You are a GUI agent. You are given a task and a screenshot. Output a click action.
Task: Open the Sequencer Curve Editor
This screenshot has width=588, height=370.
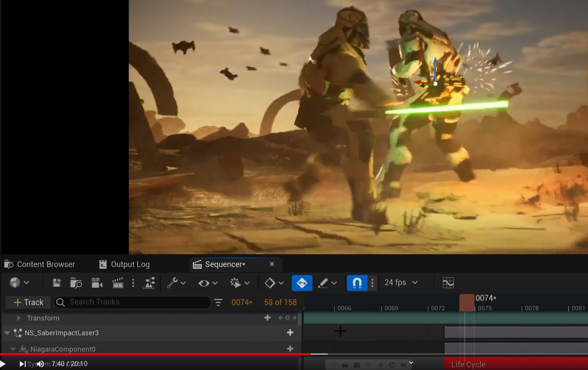(x=448, y=283)
